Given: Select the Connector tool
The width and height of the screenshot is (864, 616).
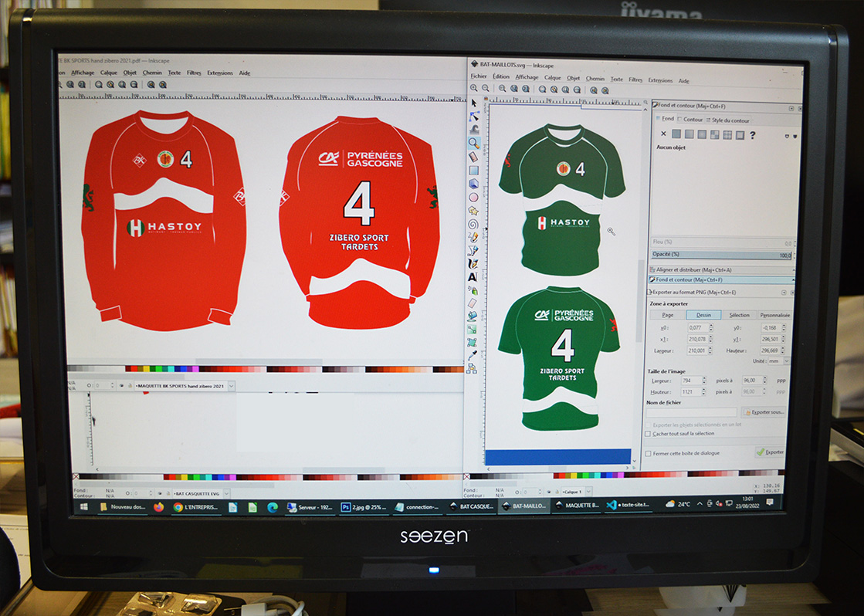Looking at the screenshot, I should pos(473,369).
